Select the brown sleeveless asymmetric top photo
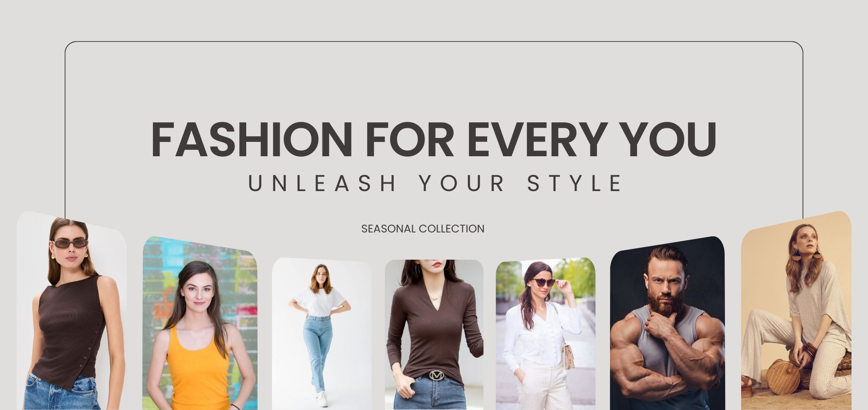This screenshot has height=410, width=868. coord(71,310)
